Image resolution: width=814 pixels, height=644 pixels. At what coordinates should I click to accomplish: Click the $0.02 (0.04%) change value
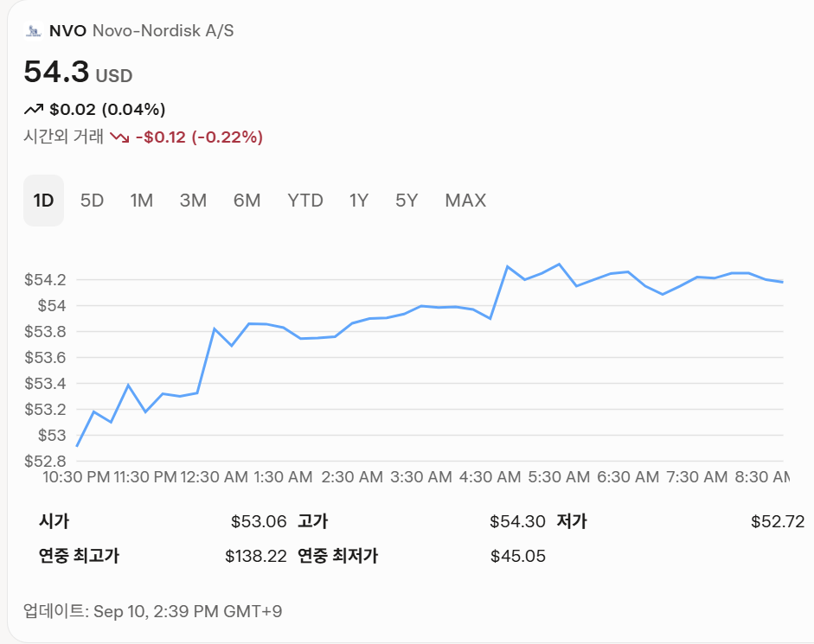[107, 110]
